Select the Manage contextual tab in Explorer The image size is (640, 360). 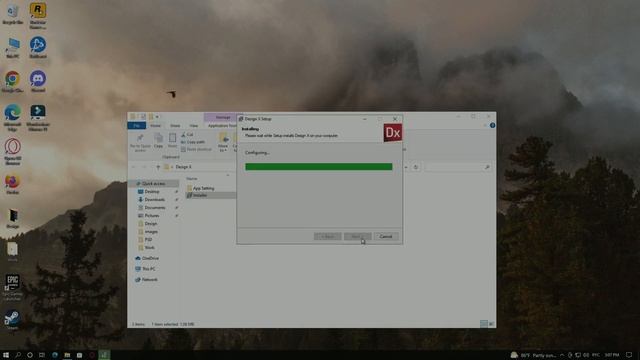click(x=223, y=118)
